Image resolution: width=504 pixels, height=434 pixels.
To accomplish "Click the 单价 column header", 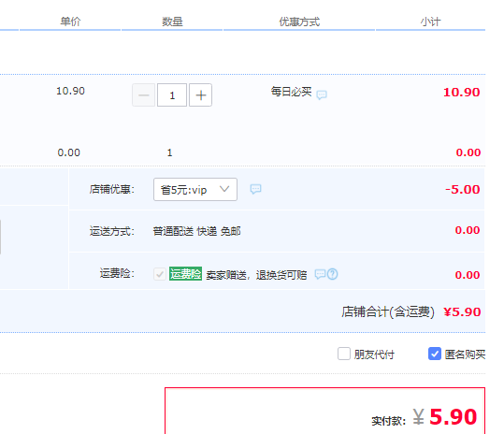I will tap(70, 22).
